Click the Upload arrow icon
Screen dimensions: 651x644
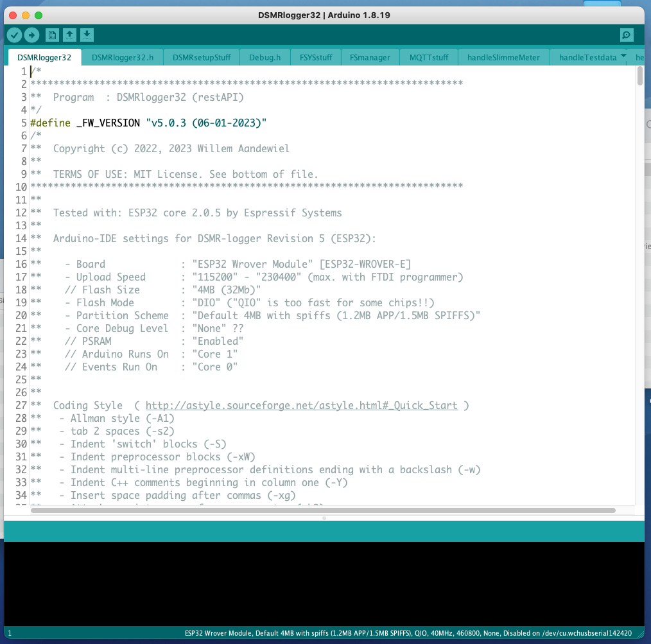[x=31, y=35]
